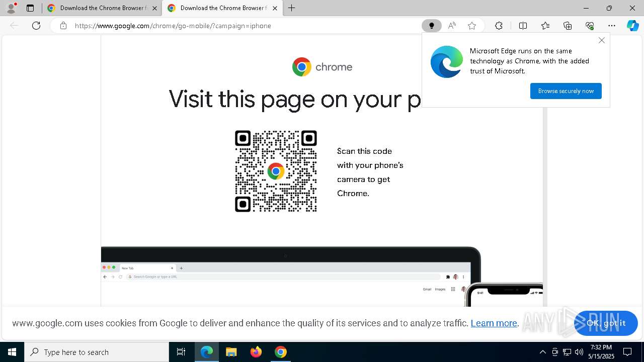The image size is (644, 362).
Task: Go back to the previous page
Action: pyautogui.click(x=14, y=26)
